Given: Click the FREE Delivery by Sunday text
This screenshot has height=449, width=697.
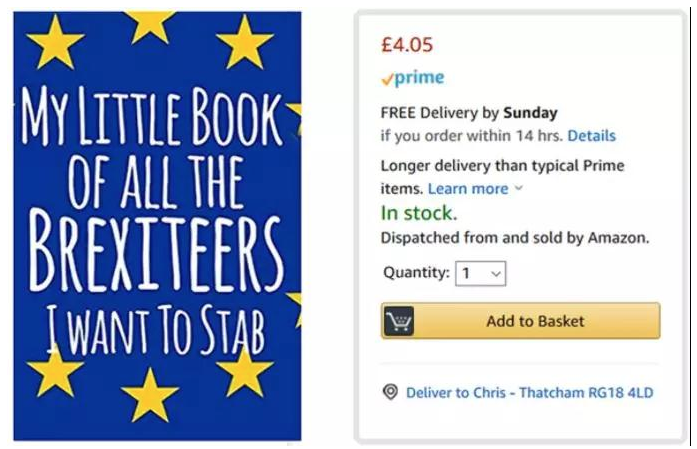Looking at the screenshot, I should coord(469,112).
